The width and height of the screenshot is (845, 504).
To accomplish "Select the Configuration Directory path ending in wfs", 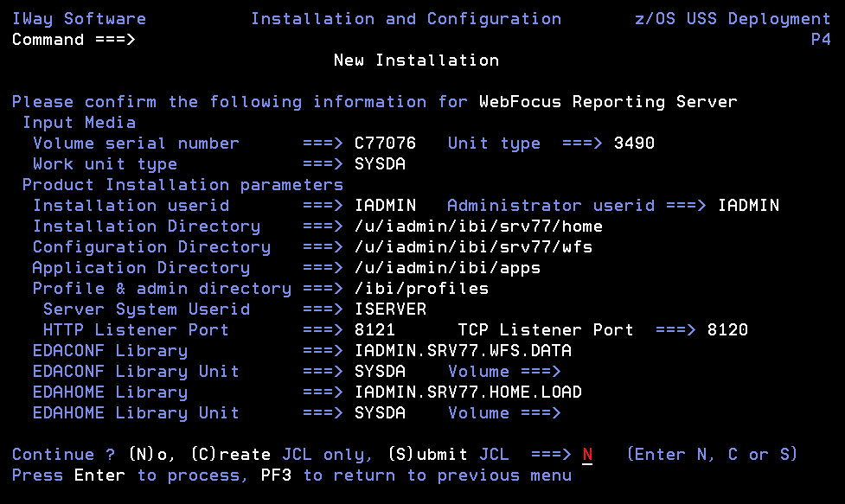I will (473, 246).
